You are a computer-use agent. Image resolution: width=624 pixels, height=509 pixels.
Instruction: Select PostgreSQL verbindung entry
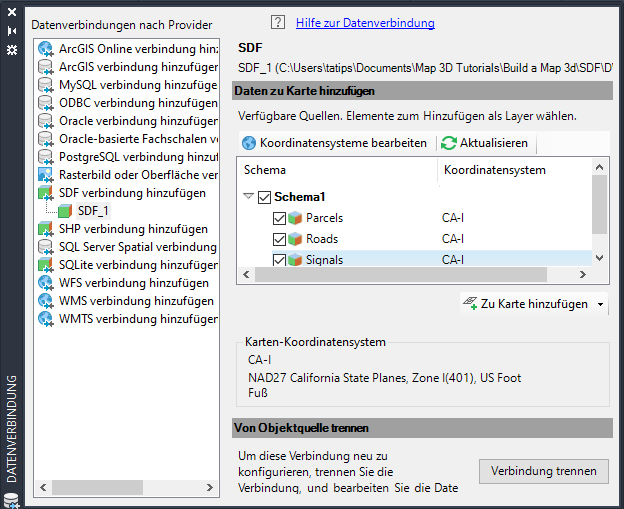[138, 157]
